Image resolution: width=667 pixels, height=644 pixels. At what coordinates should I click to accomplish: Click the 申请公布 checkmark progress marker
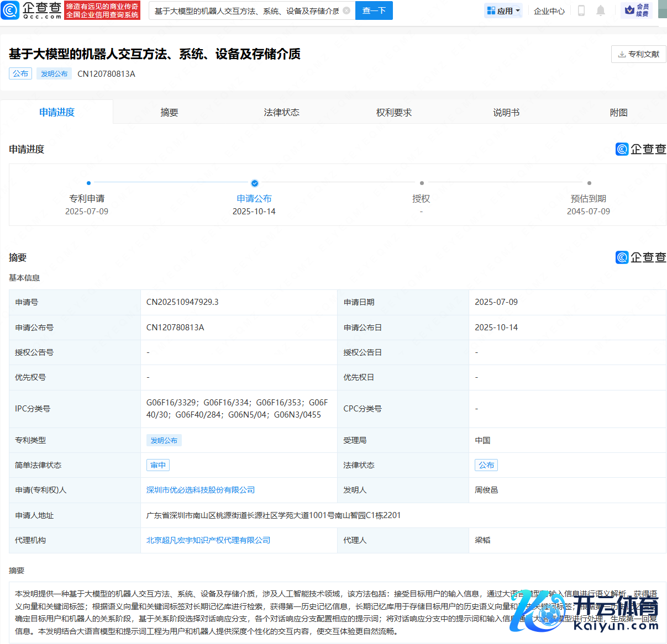click(x=254, y=183)
